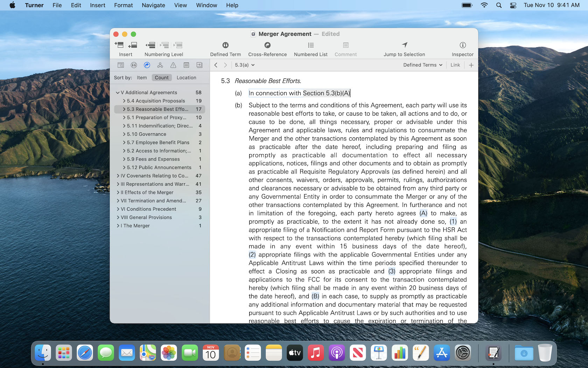Open the defined terms sidebar tab
The width and height of the screenshot is (588, 368).
pyautogui.click(x=134, y=65)
